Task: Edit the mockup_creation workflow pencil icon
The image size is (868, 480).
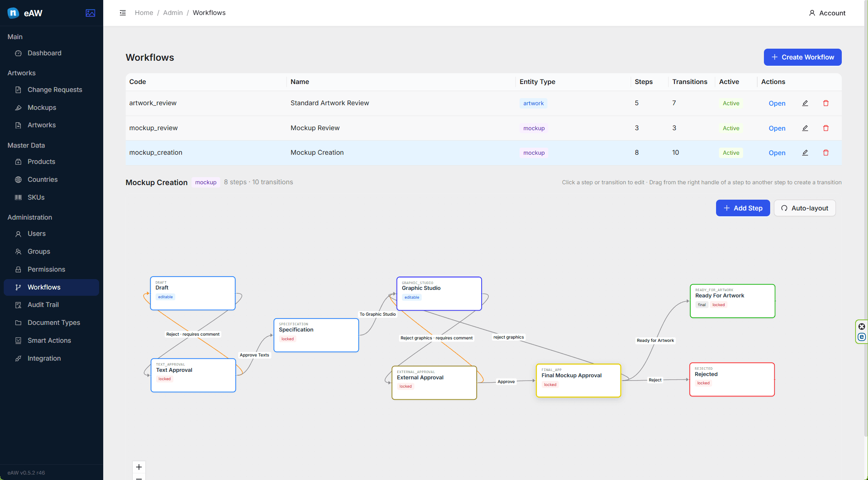Action: point(805,153)
